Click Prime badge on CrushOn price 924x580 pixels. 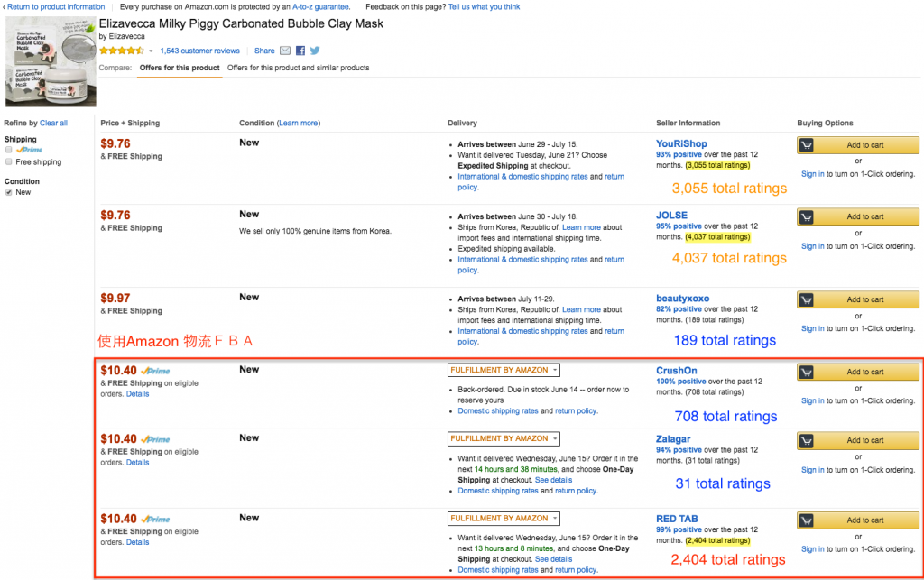pos(155,371)
